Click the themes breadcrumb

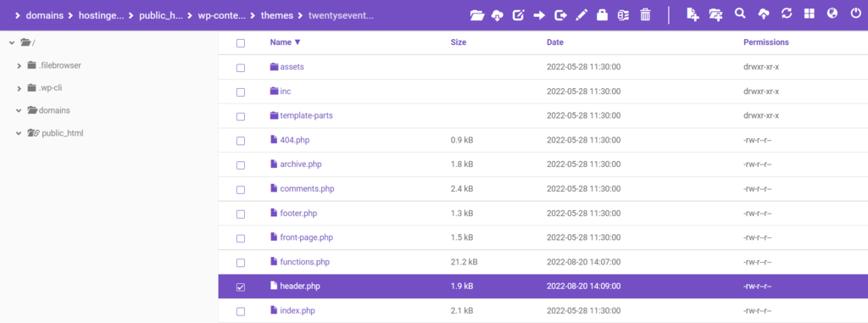pos(277,15)
